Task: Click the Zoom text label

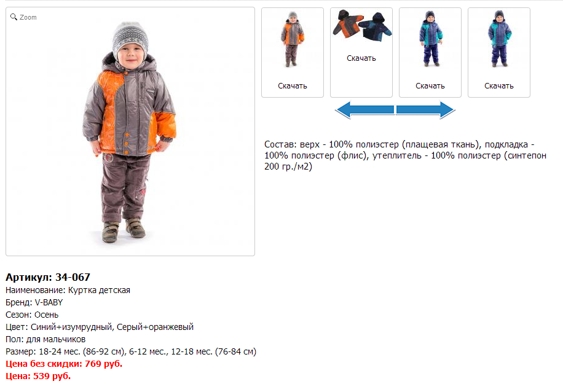Action: pos(28,17)
